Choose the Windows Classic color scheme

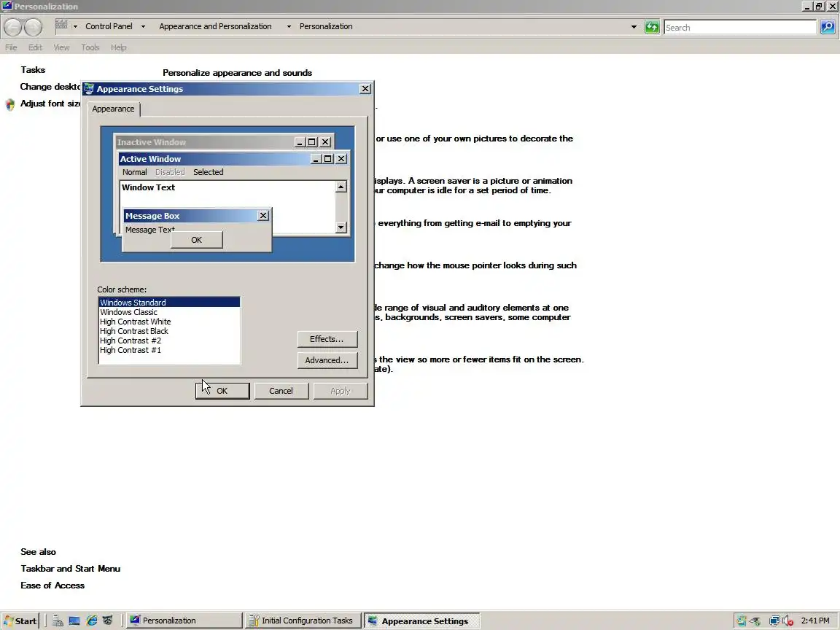[169, 312]
